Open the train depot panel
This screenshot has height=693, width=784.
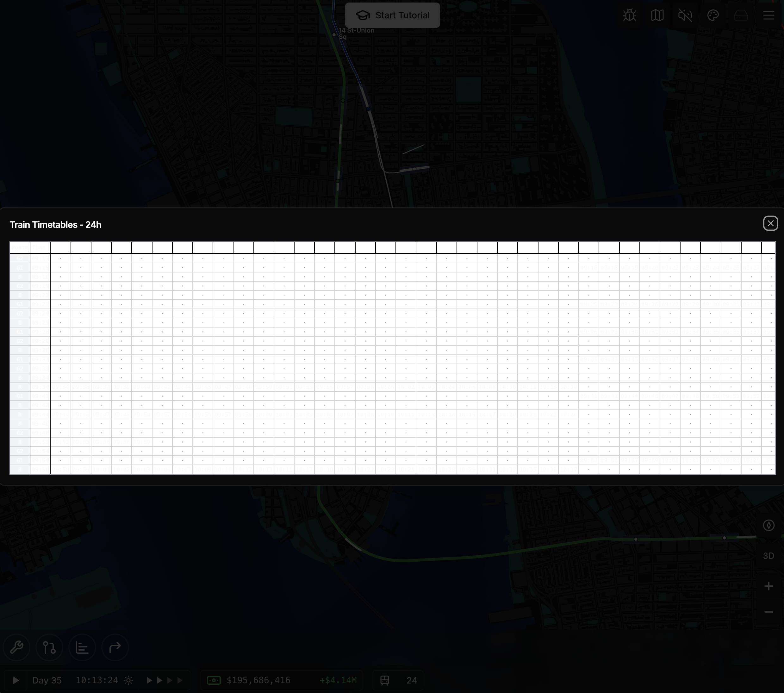[741, 16]
